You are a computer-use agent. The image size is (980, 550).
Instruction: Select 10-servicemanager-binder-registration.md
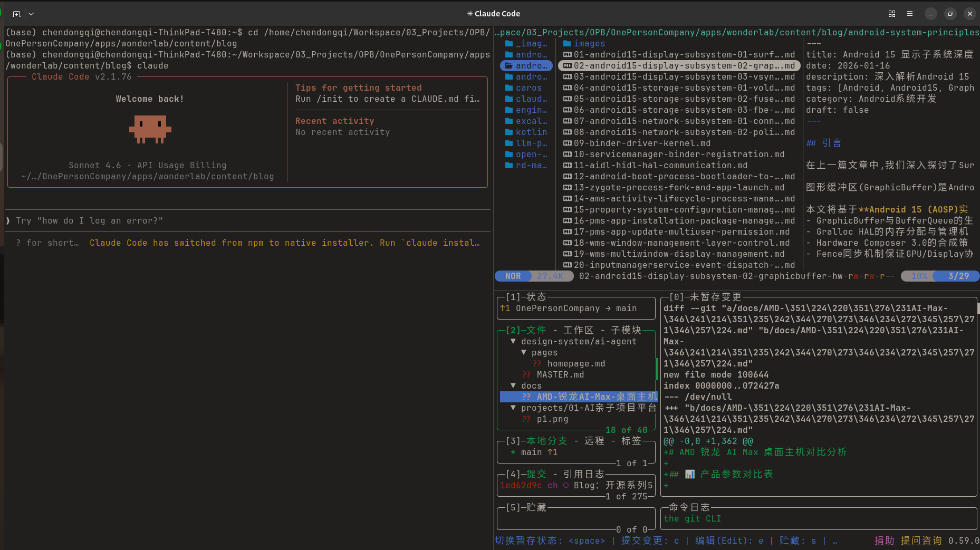[679, 155]
